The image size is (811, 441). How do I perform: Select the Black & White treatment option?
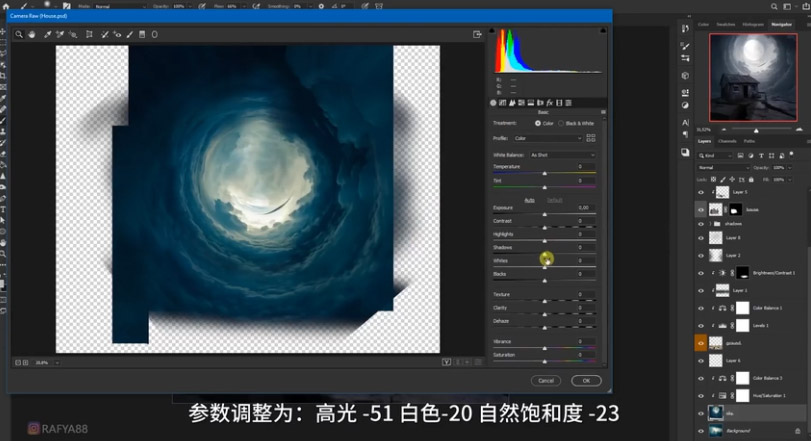click(562, 123)
